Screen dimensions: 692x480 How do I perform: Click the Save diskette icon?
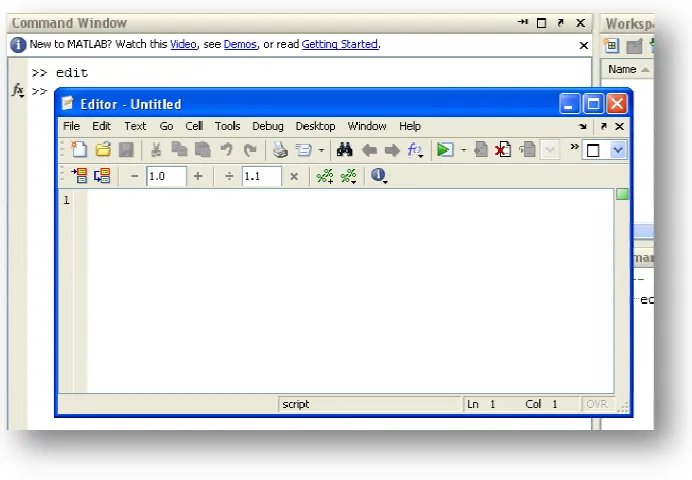(x=126, y=150)
